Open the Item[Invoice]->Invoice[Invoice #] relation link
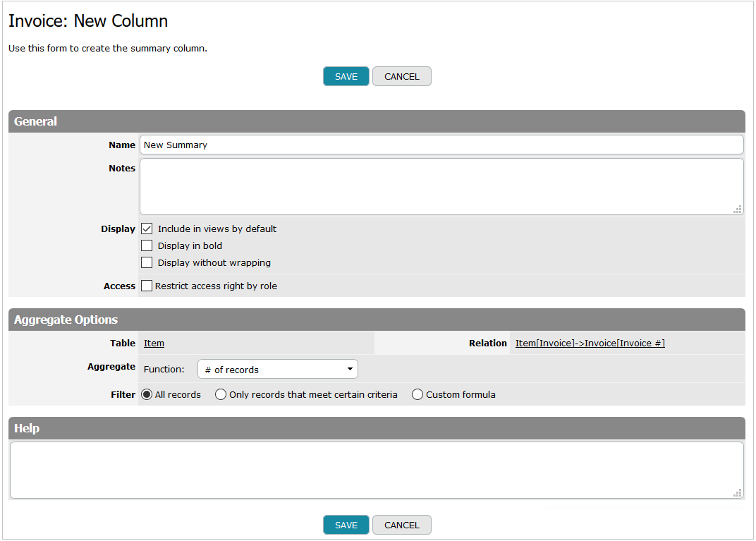The width and height of the screenshot is (756, 541). tap(590, 343)
